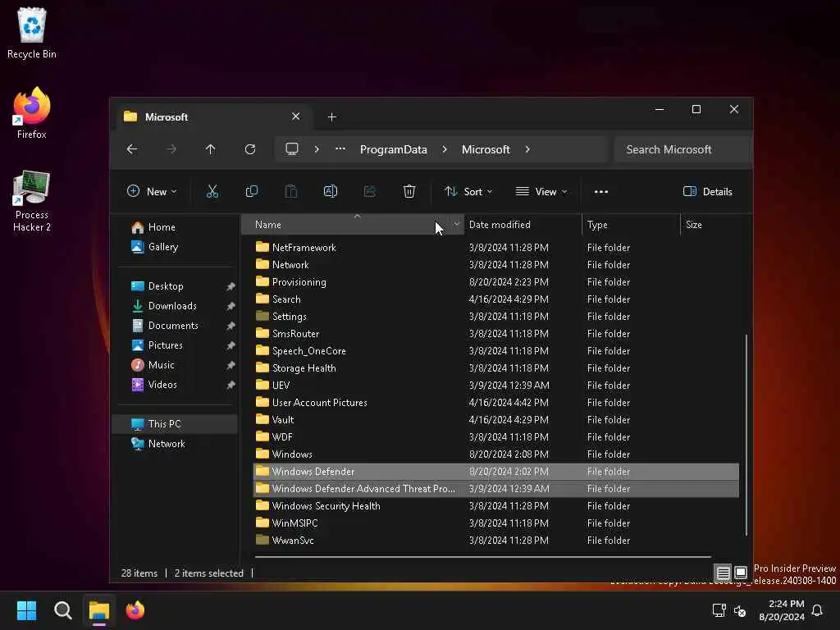Toggle the Details pane button
840x630 pixels.
(x=708, y=191)
